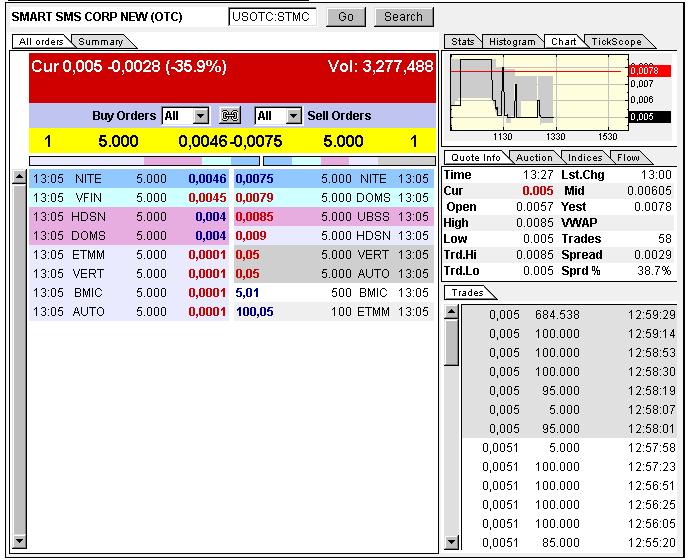Click the trades list scroll down arrow
Screen dimensions: 690x560
451,548
